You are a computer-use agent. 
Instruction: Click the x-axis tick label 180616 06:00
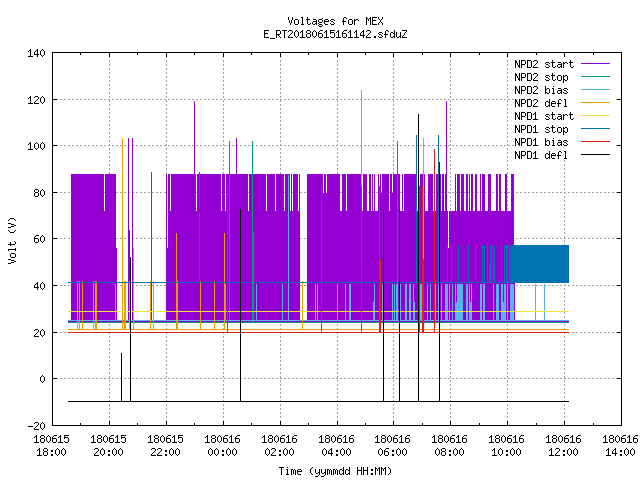[x=393, y=446]
